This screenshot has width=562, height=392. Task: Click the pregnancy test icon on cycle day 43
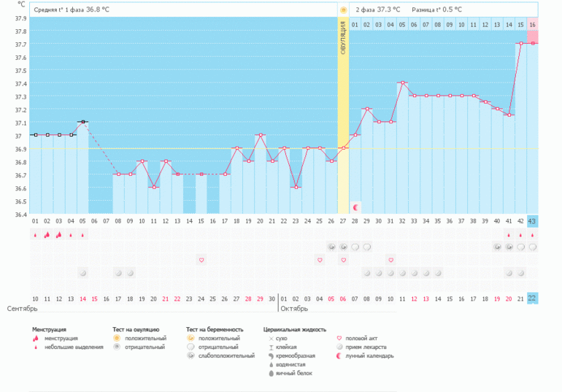[x=533, y=247]
